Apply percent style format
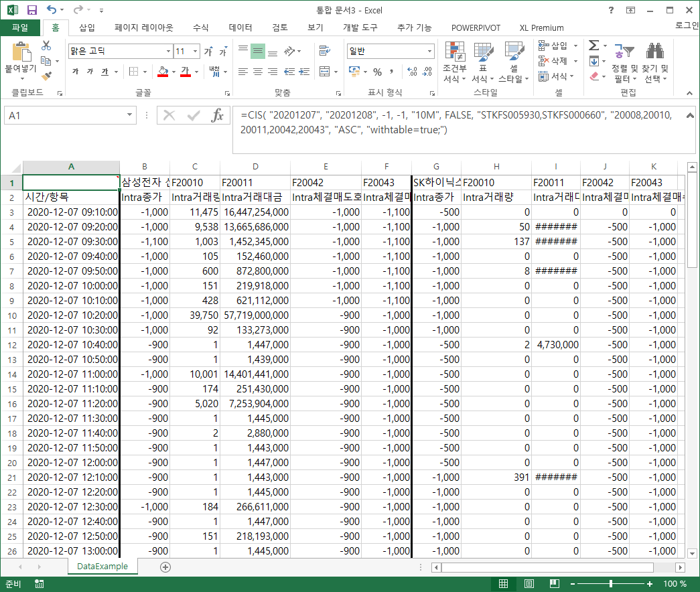 pyautogui.click(x=378, y=72)
